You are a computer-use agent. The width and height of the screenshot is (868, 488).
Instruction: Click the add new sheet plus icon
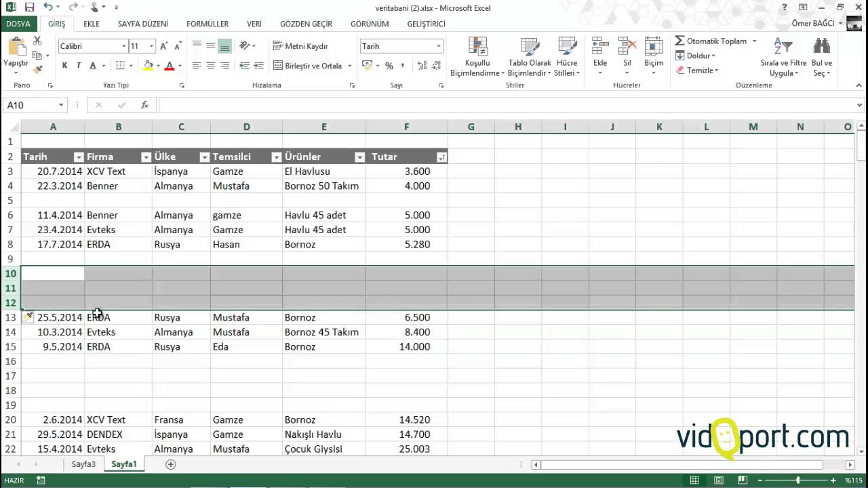(171, 464)
